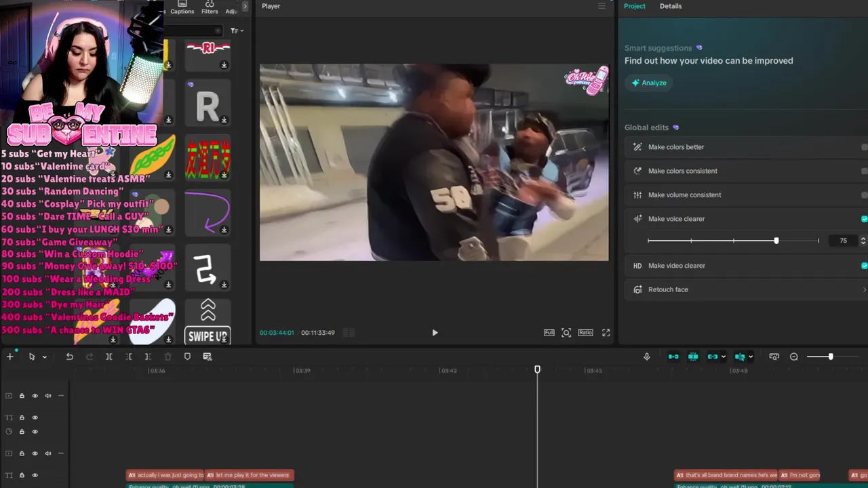Disable Make voice clearer checkbox
The image size is (868, 488).
[864, 219]
